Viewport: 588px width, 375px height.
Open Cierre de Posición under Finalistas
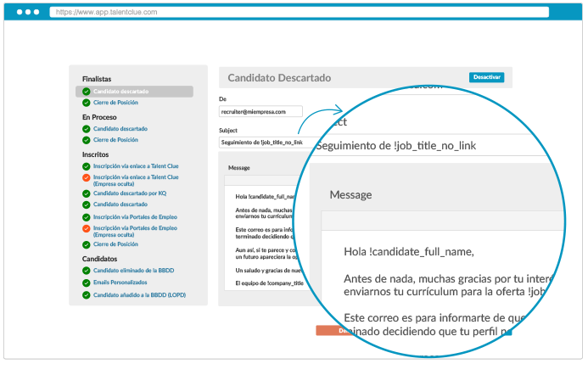(x=115, y=103)
